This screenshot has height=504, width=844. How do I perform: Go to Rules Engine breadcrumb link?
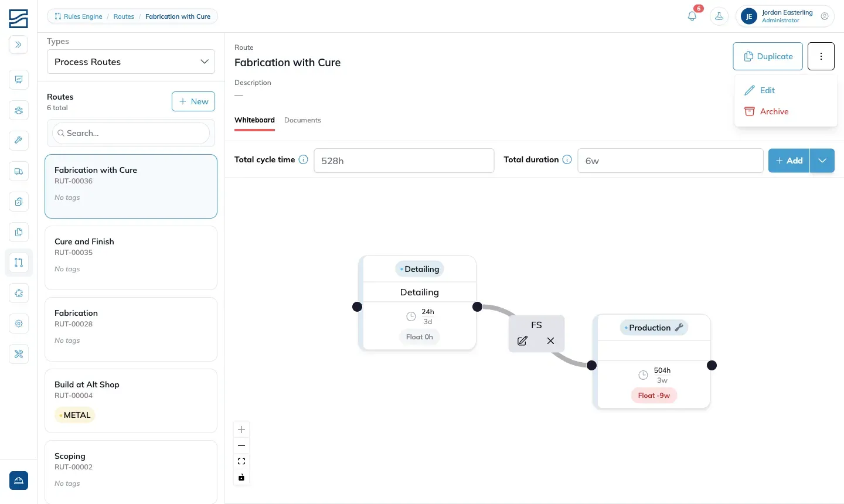click(79, 16)
